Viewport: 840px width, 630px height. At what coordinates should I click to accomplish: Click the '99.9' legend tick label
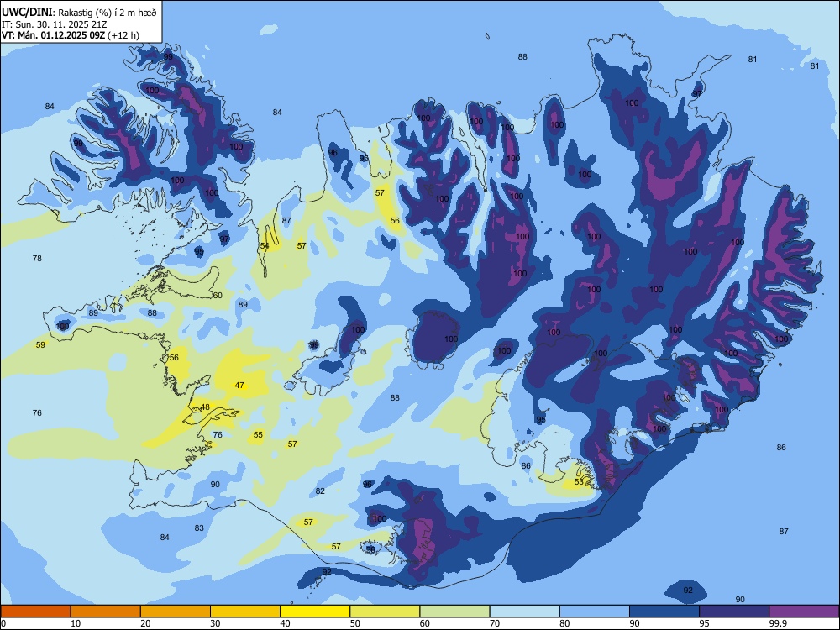(777, 623)
